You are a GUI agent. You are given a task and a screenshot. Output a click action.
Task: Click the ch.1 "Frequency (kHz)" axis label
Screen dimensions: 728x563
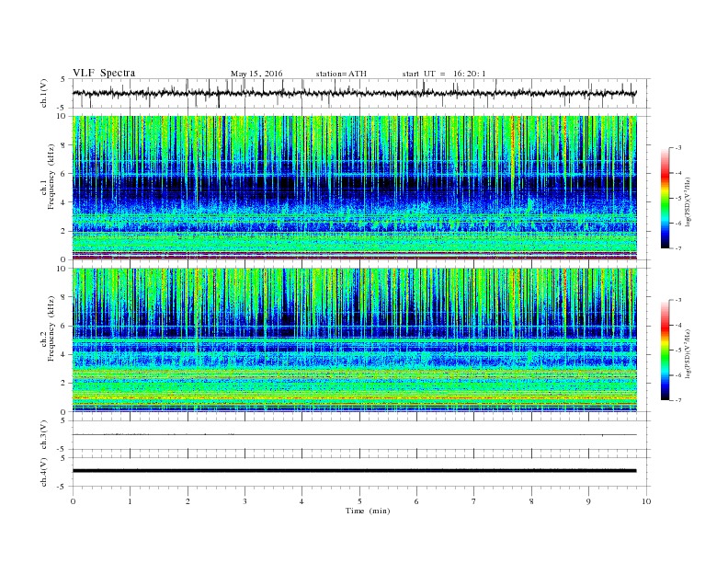(51, 177)
